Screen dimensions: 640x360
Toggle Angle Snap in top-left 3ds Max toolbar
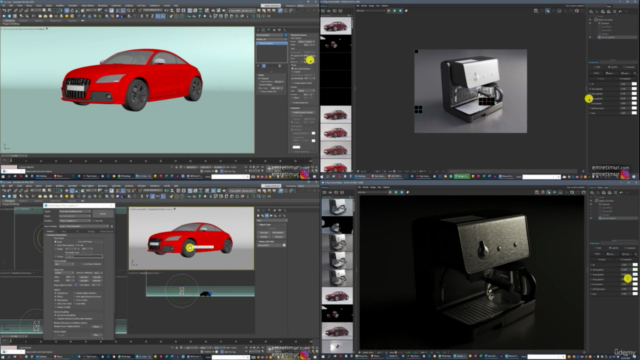tap(123, 10)
